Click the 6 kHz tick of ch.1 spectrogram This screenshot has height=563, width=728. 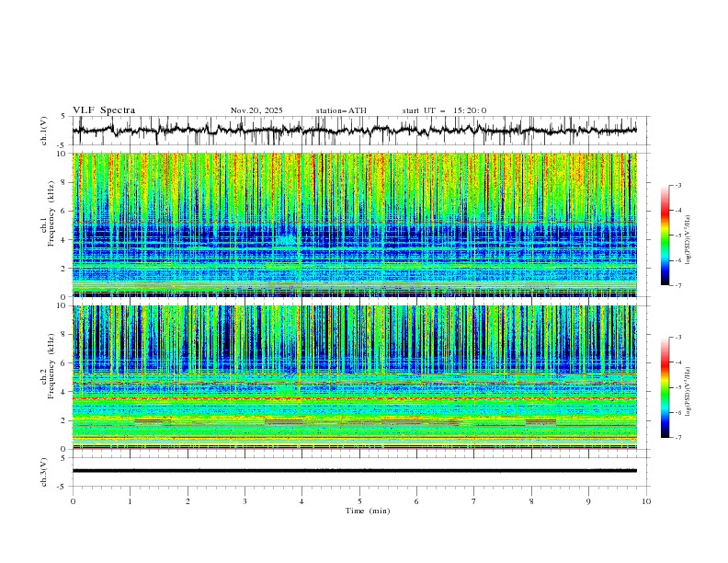point(65,212)
